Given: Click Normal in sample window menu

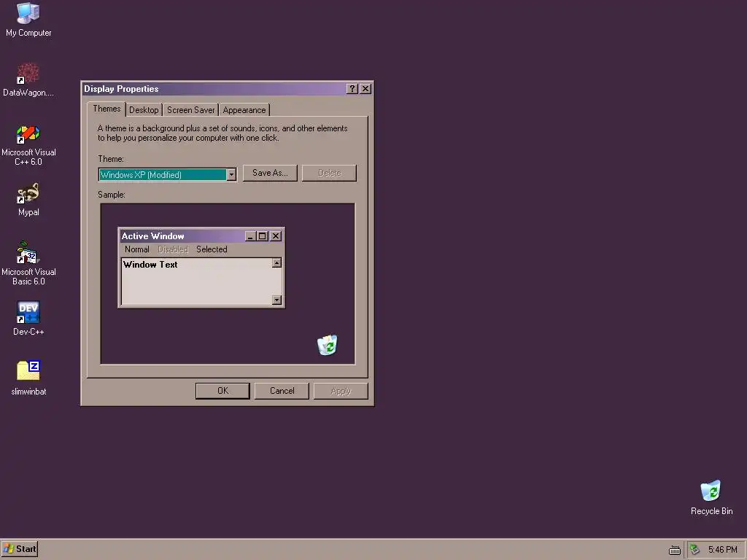Looking at the screenshot, I should (x=136, y=249).
